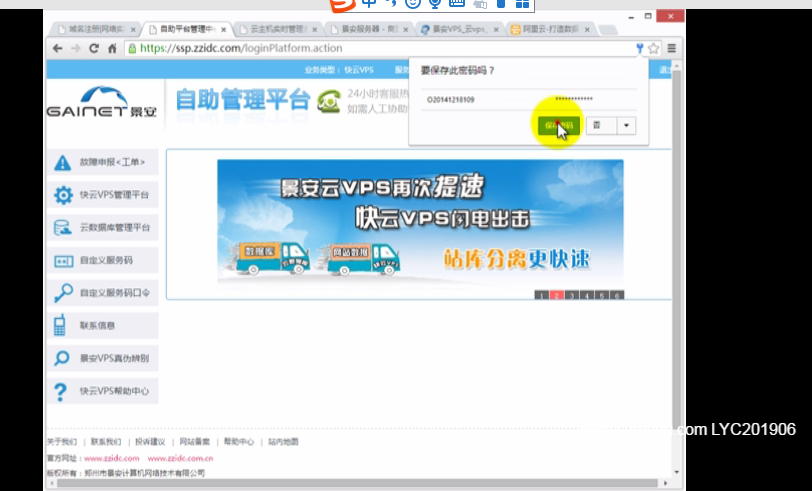The image size is (812, 491).
Task: Click the never-save button in password popup
Action: (601, 125)
